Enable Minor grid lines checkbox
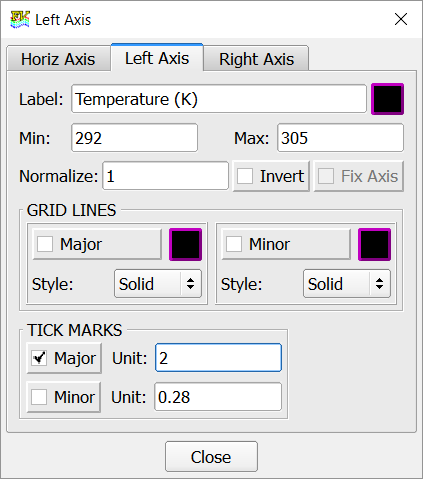 tap(234, 244)
